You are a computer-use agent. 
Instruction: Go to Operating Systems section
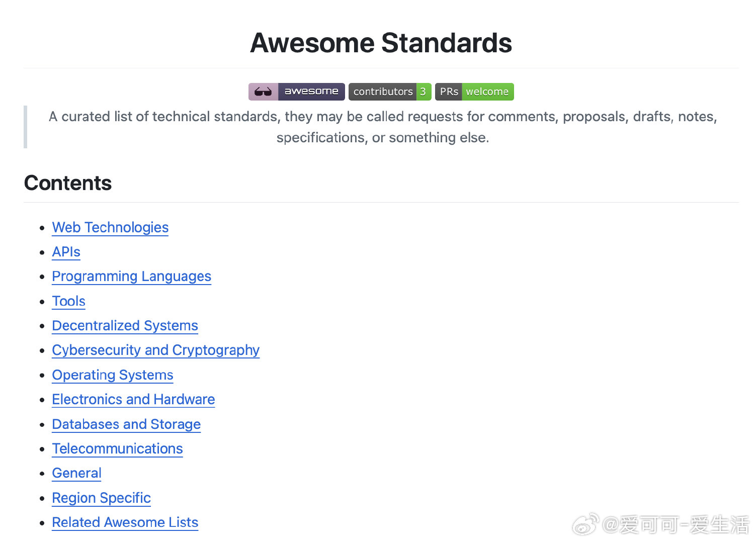tap(113, 375)
